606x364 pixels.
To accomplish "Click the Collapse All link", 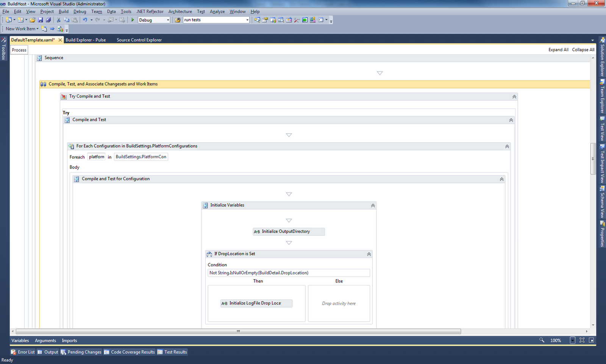I will [x=583, y=50].
